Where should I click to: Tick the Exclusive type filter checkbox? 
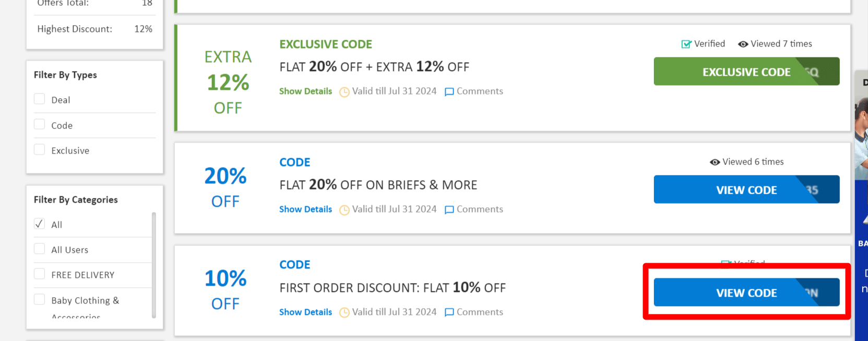40,150
